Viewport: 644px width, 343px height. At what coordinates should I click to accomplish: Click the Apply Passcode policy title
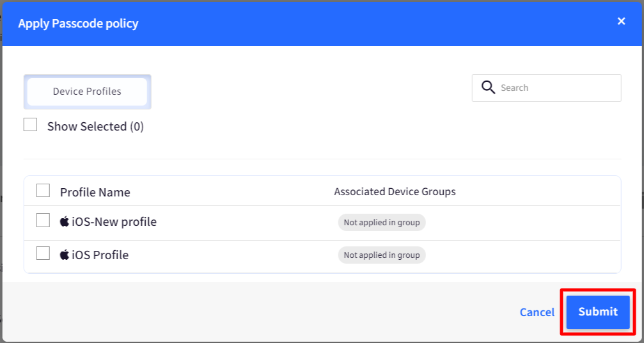tap(78, 24)
